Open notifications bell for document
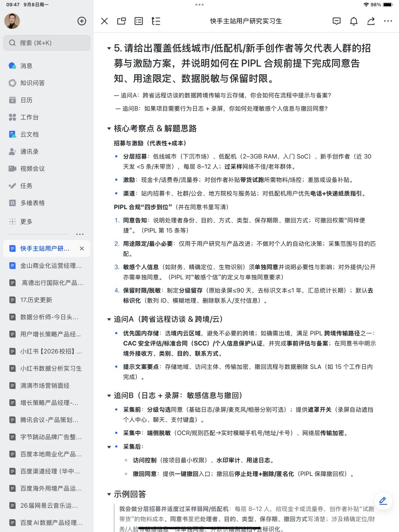 pos(354,21)
